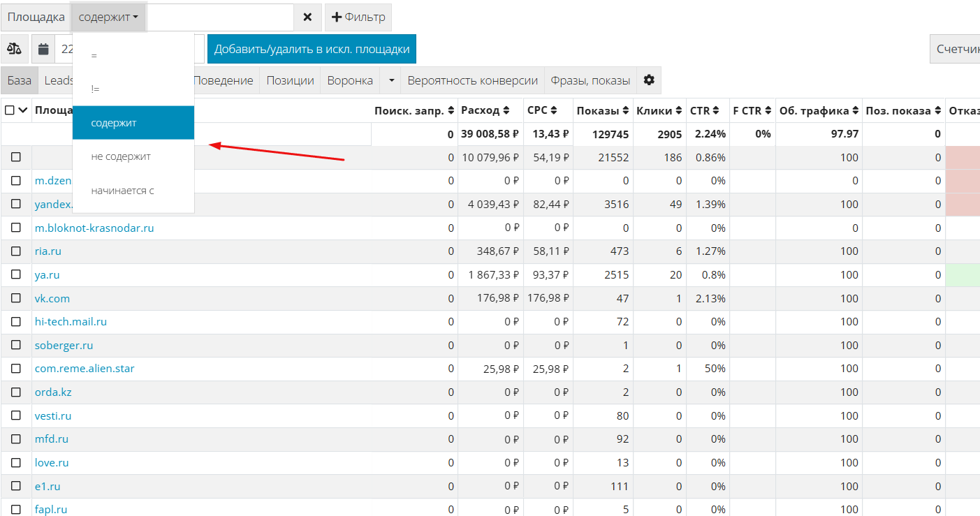Viewport: 980px width, 516px height.
Task: Tick the vk.com row checkbox
Action: 16,298
